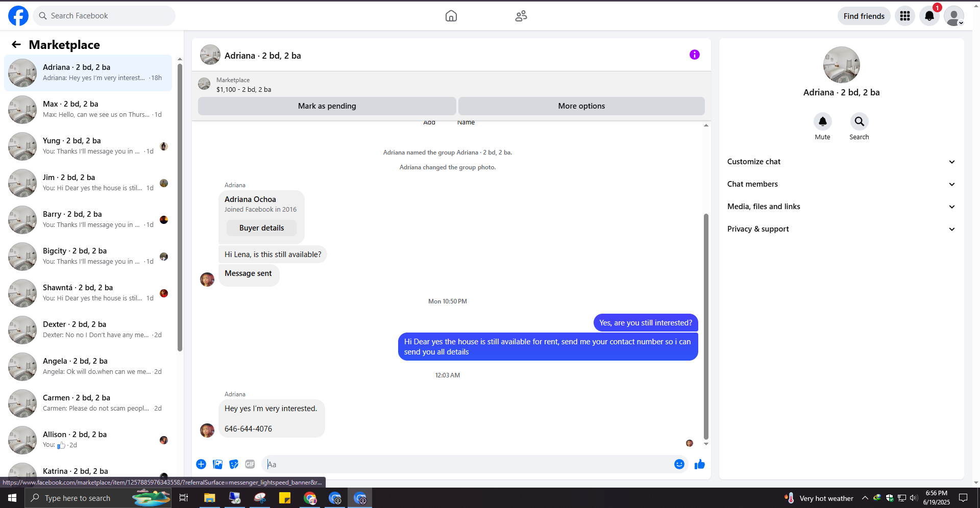Click the Find friends button
The height and width of the screenshot is (508, 980).
click(864, 16)
